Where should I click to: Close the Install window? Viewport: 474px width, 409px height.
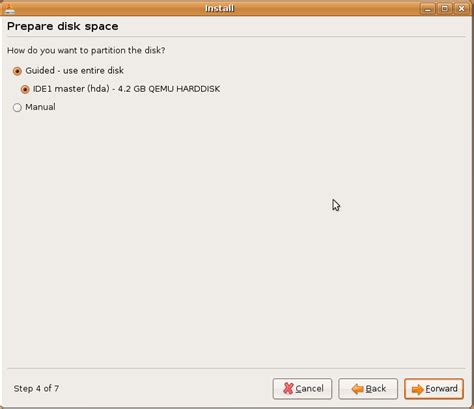(x=461, y=9)
